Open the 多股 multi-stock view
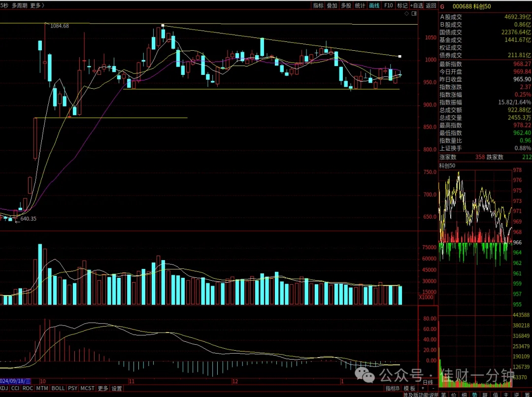 [x=346, y=5]
